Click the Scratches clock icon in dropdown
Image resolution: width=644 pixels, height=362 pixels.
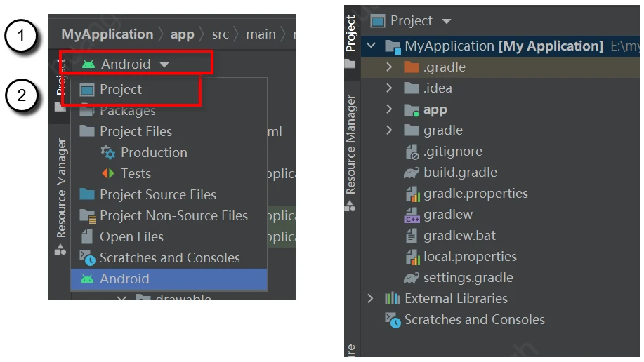tap(87, 257)
